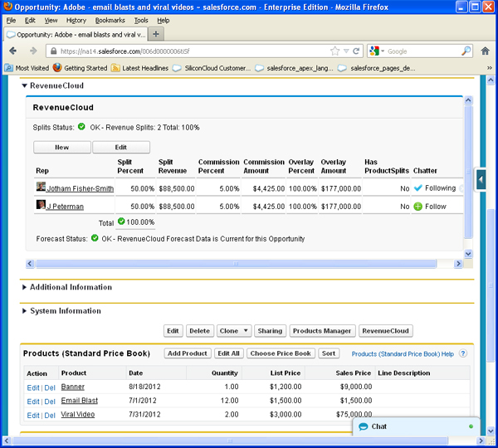Go back with the browser back arrow

[x=13, y=51]
